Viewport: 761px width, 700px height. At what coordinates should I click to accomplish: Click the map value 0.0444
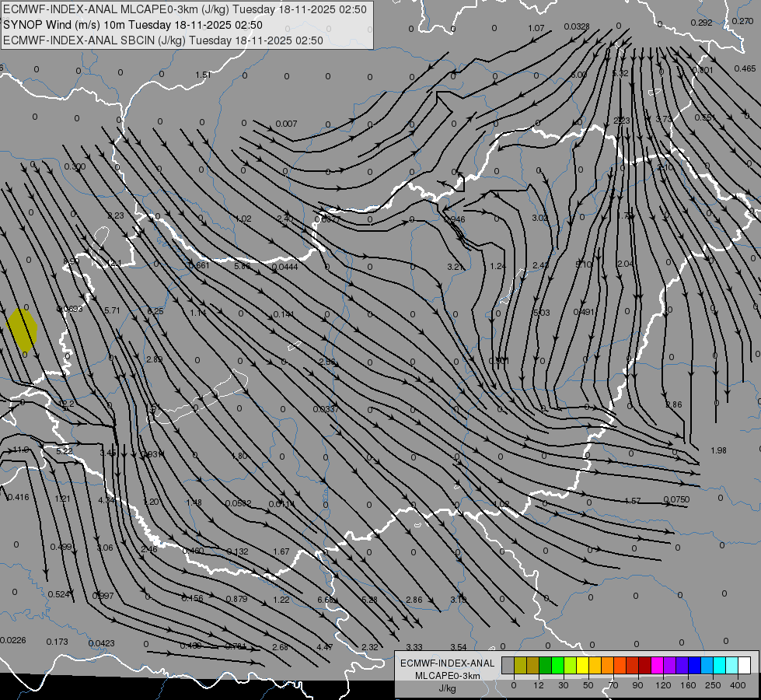click(285, 267)
